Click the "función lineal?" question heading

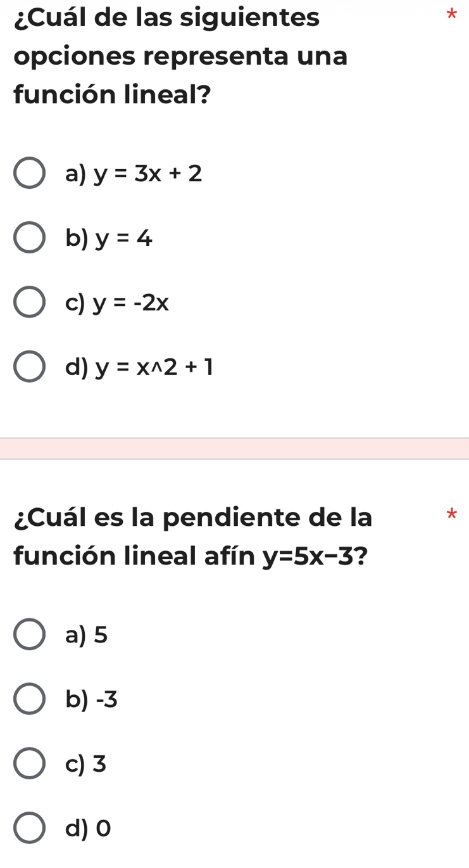(x=180, y=56)
